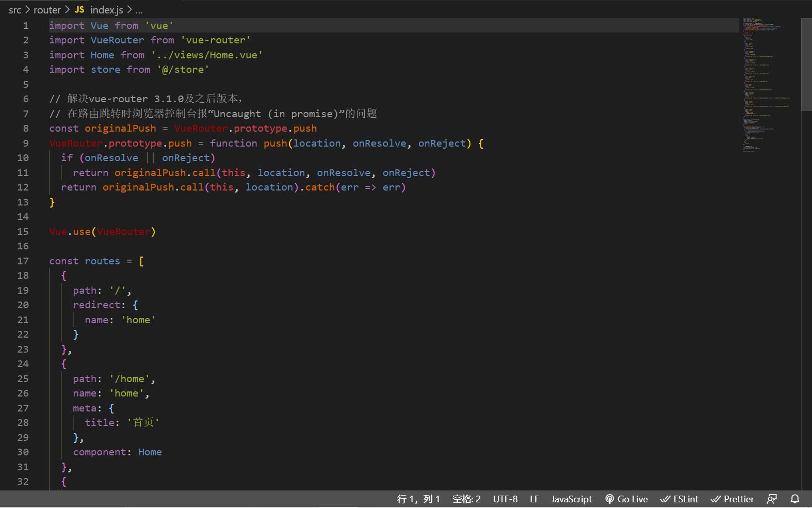The height and width of the screenshot is (508, 812).
Task: Click '../views/Home.vue' import path
Action: click(207, 55)
